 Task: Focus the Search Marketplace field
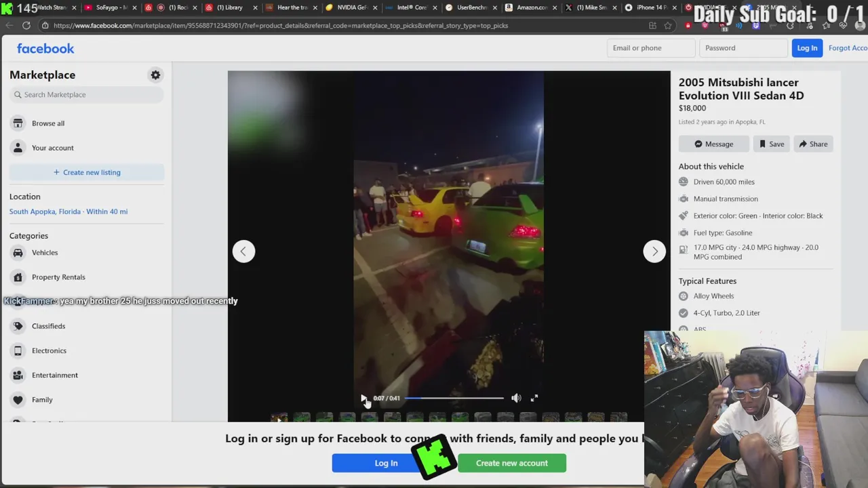87,95
